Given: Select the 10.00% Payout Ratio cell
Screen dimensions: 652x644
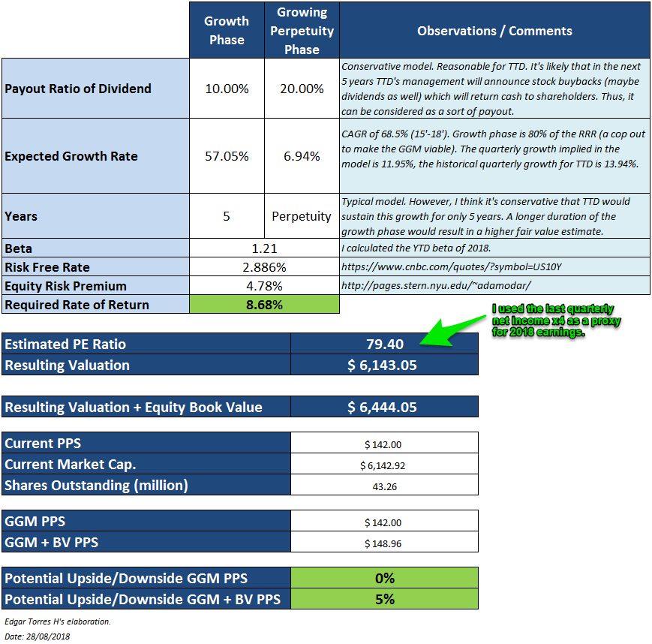Looking at the screenshot, I should point(226,88).
